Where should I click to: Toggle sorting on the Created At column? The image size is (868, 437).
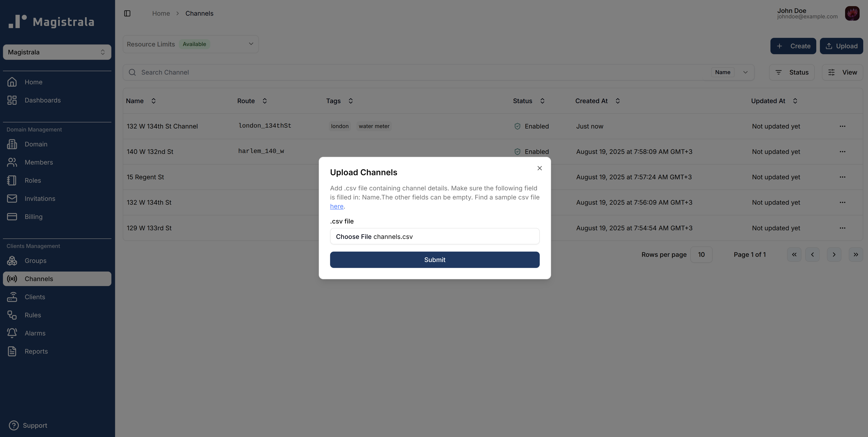[618, 101]
